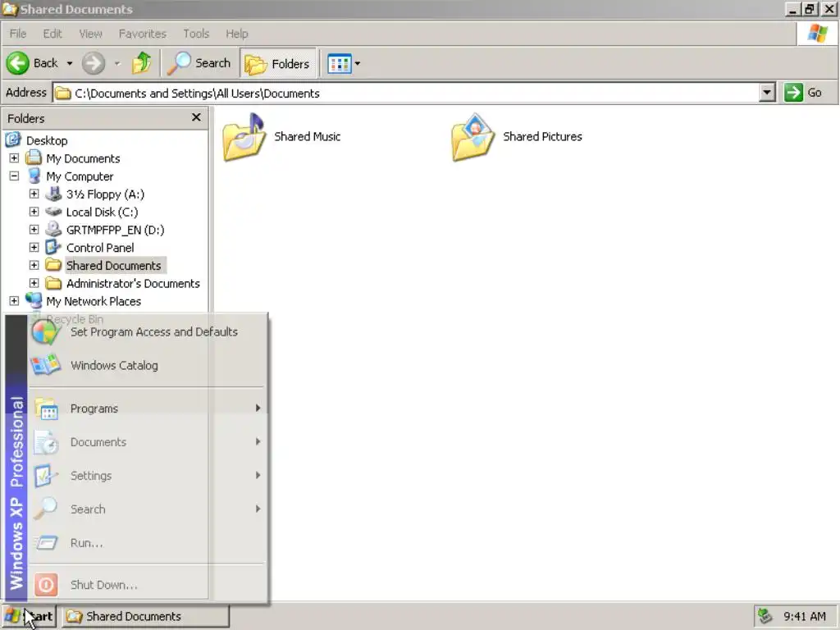Expand Control Panel tree node

pos(34,248)
